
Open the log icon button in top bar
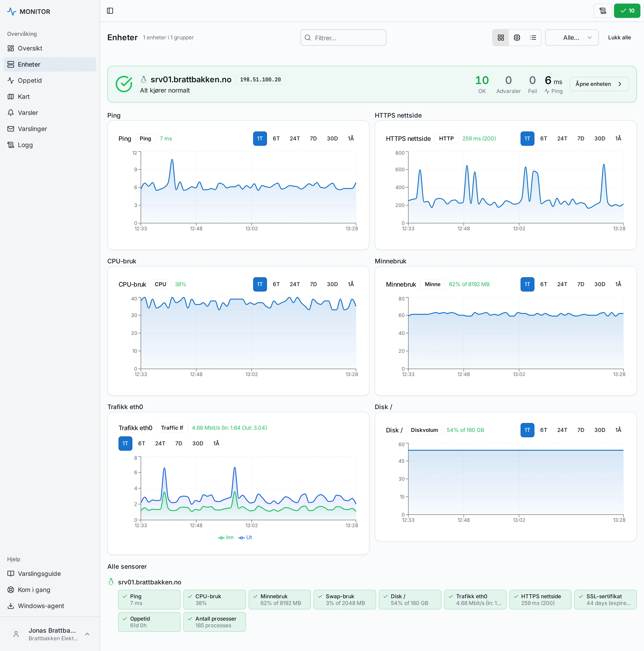click(603, 11)
